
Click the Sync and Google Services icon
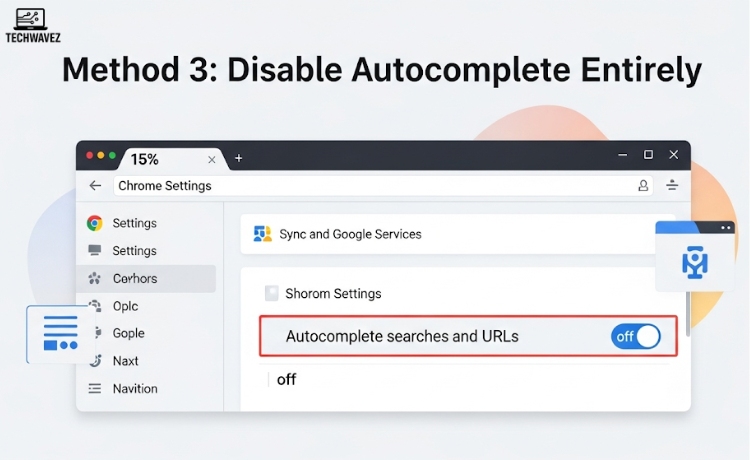[263, 234]
